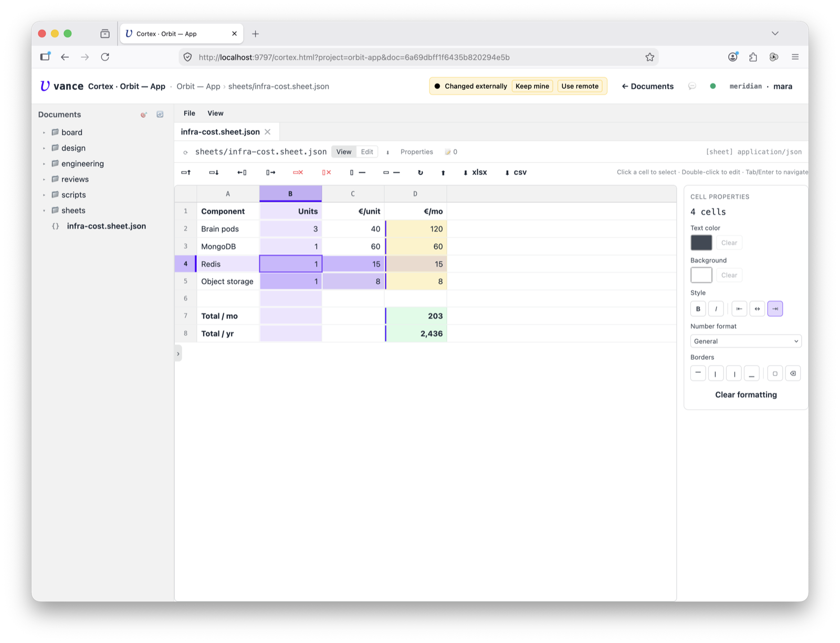Clear the background color
The width and height of the screenshot is (840, 643).
click(x=729, y=275)
